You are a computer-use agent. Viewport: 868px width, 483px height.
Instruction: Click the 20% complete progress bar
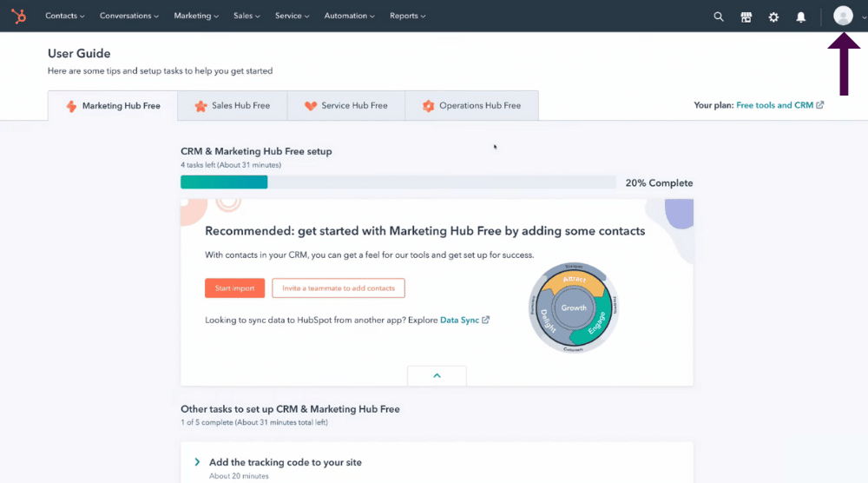coord(398,182)
